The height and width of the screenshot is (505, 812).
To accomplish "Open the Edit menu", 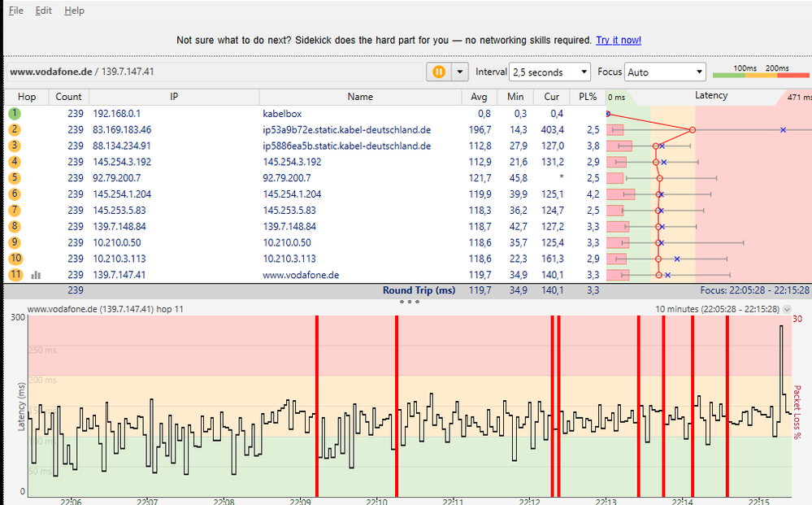I will pyautogui.click(x=44, y=11).
